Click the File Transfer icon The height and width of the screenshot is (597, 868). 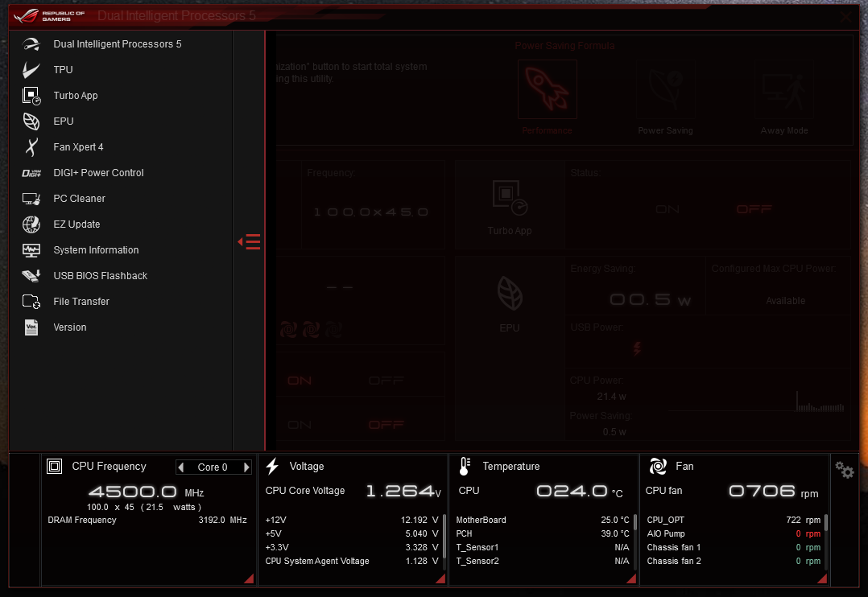31,302
